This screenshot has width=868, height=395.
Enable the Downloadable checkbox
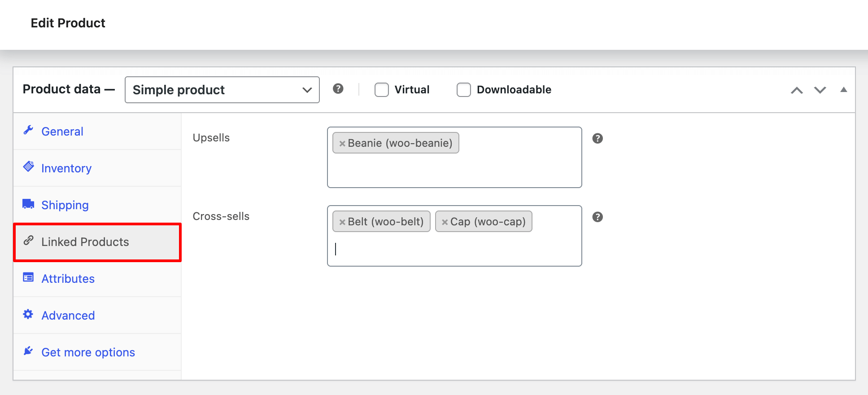464,90
